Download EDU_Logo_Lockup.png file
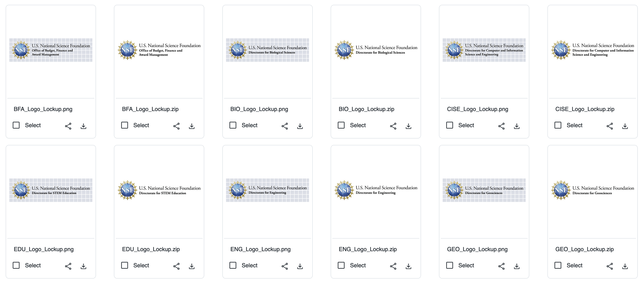 [x=83, y=266]
